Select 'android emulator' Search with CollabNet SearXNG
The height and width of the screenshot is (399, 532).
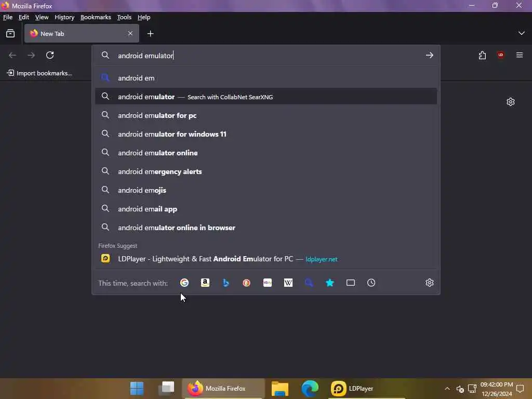[x=266, y=97]
